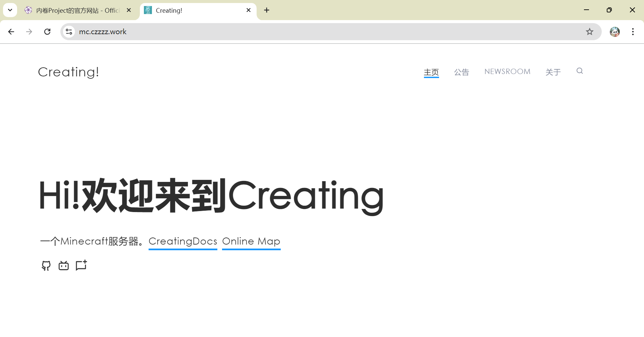Close the Creating! tab
Viewport: 644px width, 337px height.
tap(249, 10)
